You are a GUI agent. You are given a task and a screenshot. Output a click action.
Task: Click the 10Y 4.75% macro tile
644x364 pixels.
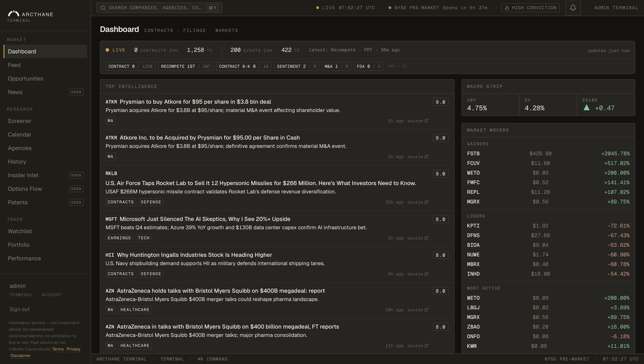pos(490,105)
